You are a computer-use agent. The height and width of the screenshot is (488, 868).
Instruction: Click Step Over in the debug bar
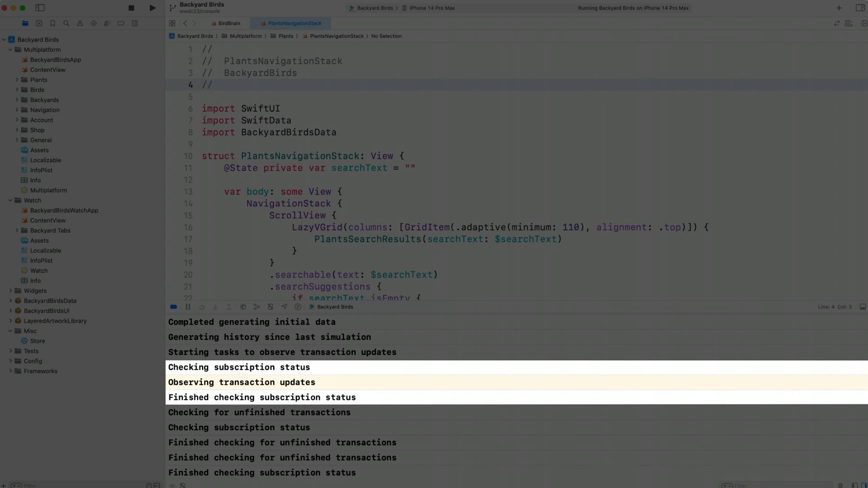point(202,307)
